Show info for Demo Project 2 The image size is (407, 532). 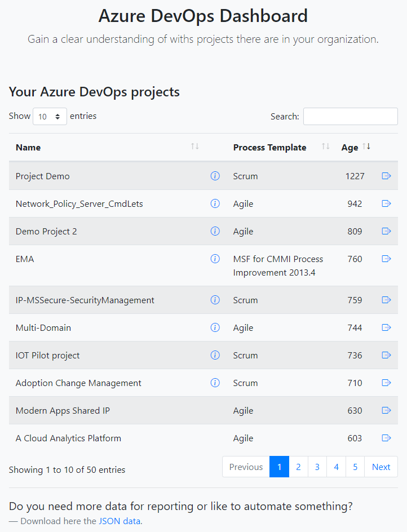[215, 231]
